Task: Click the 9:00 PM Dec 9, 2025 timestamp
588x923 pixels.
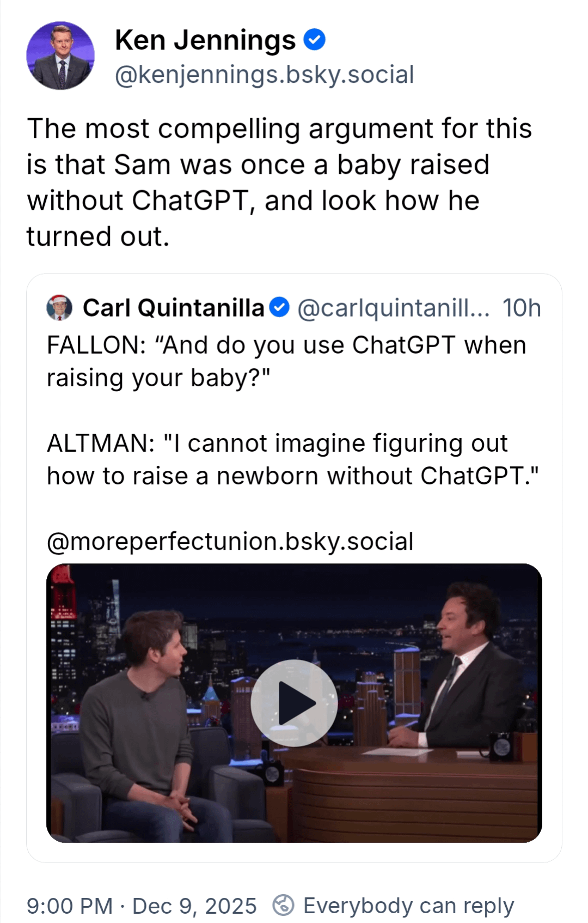Action: [142, 906]
